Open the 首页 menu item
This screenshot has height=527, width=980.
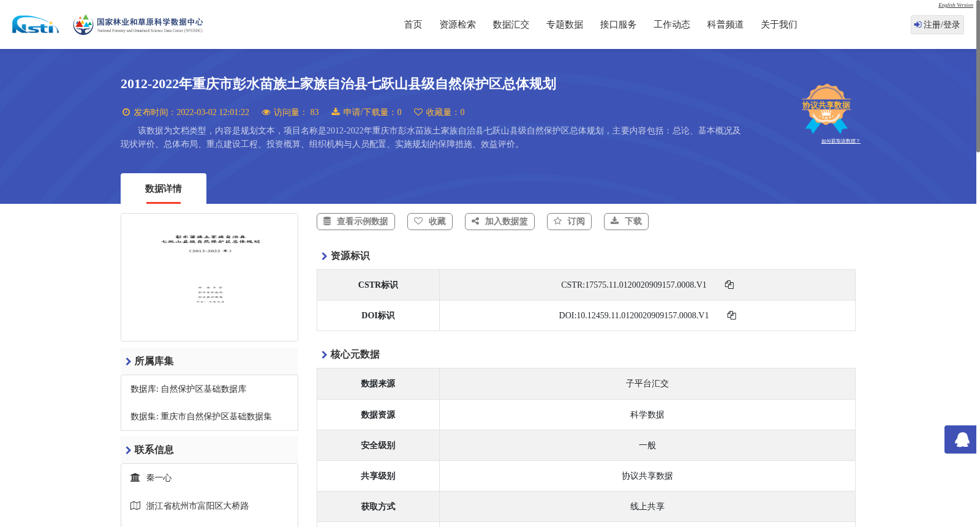click(413, 24)
